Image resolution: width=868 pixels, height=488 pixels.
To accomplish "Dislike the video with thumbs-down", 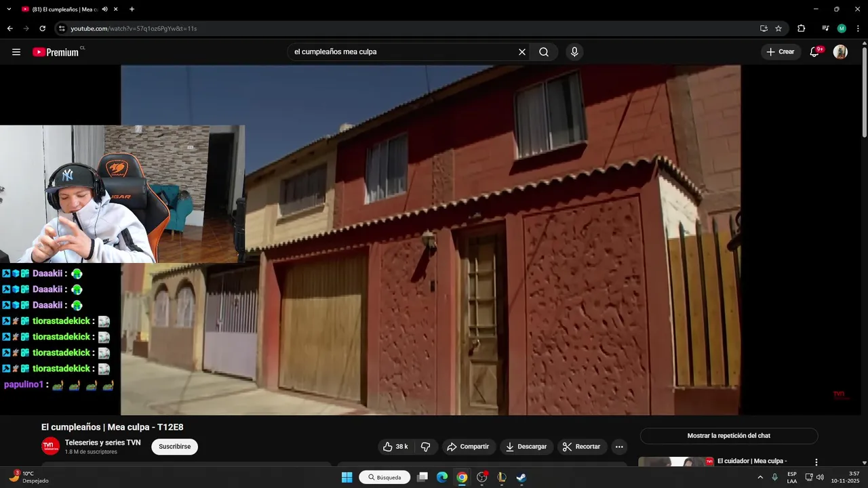I will (x=426, y=447).
